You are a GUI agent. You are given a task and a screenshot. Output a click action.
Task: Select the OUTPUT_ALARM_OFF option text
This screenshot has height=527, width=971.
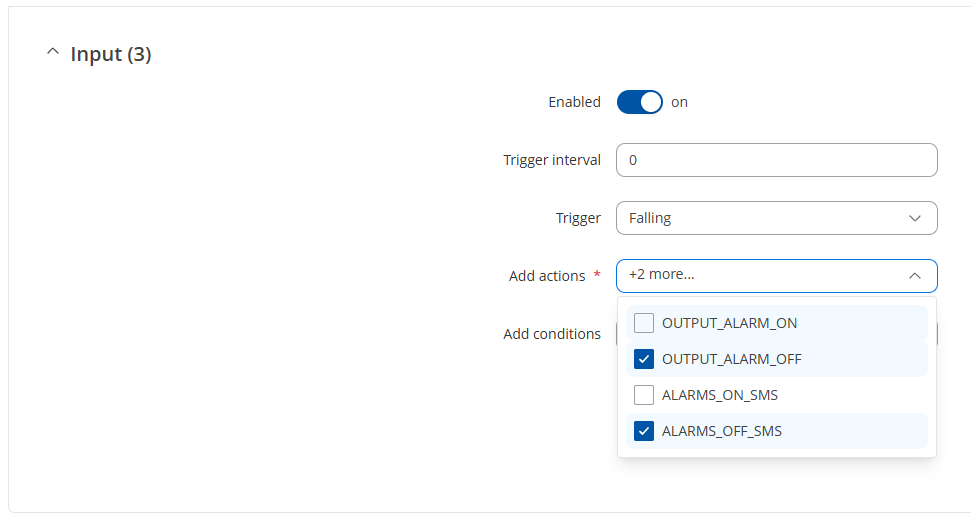click(731, 359)
